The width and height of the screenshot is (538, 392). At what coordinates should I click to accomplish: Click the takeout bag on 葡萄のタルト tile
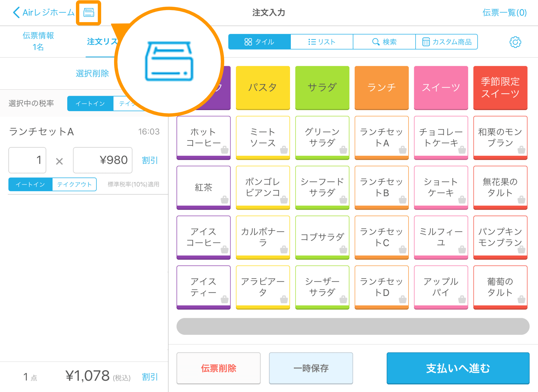521,299
